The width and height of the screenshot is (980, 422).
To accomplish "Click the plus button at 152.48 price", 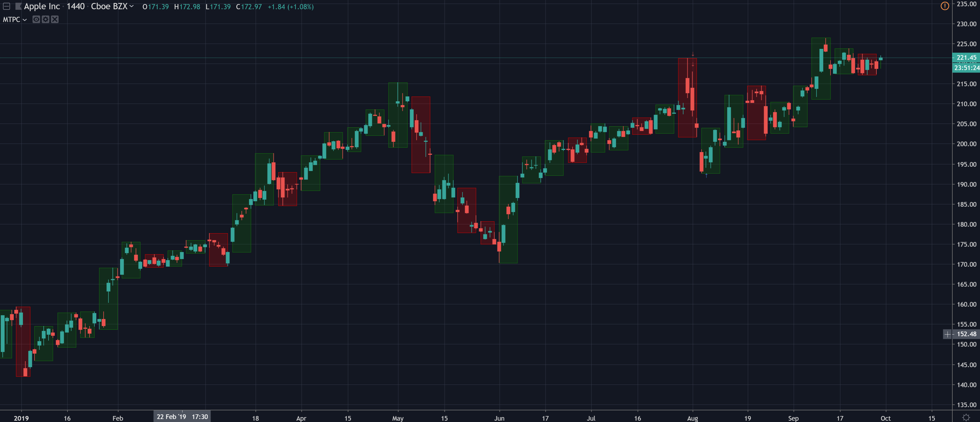I will click(x=947, y=334).
